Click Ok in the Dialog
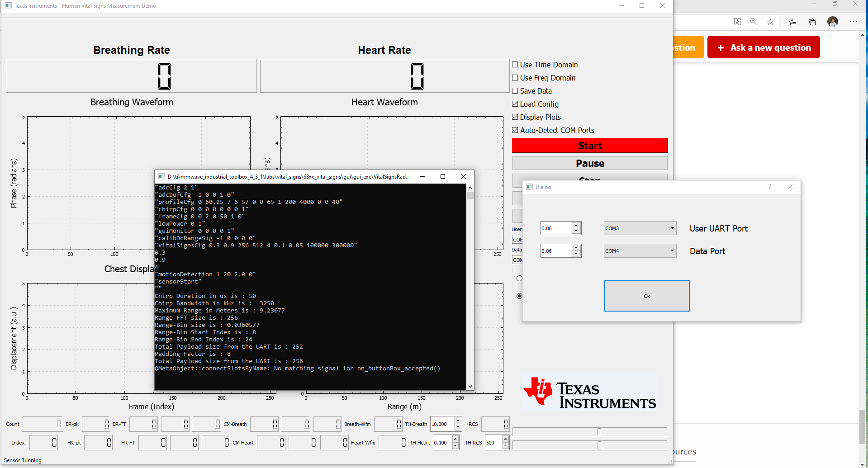Viewport: 868px width, 468px height. pyautogui.click(x=647, y=296)
